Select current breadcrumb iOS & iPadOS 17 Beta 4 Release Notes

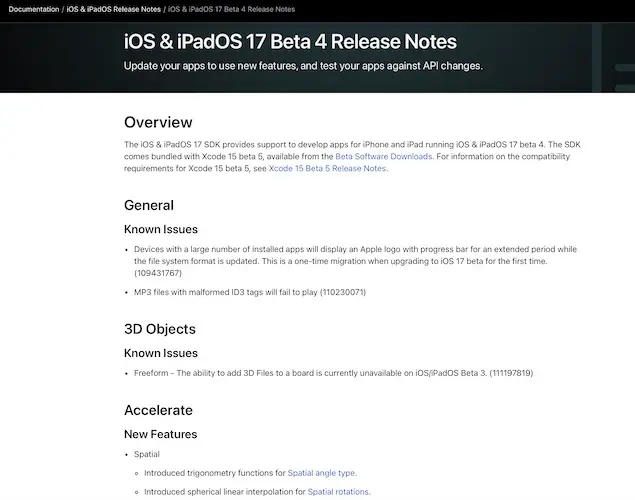click(x=231, y=9)
